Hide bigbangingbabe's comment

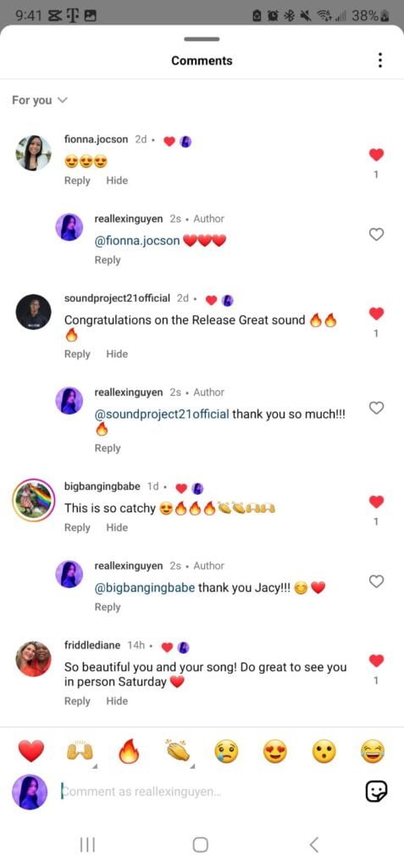tap(117, 527)
